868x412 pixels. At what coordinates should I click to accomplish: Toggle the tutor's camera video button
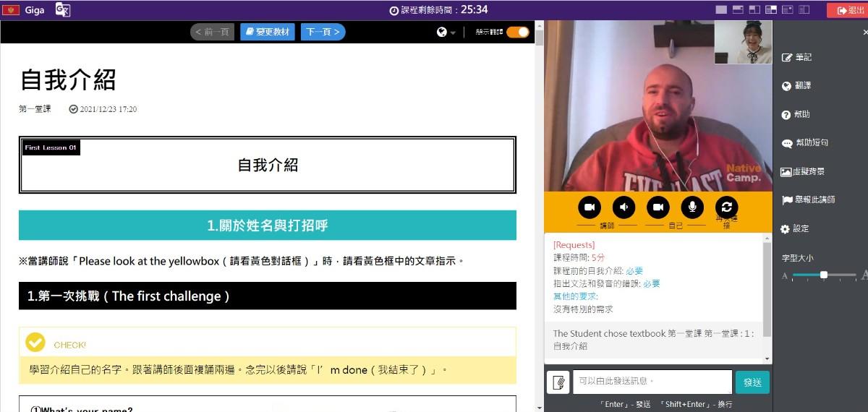tap(590, 207)
